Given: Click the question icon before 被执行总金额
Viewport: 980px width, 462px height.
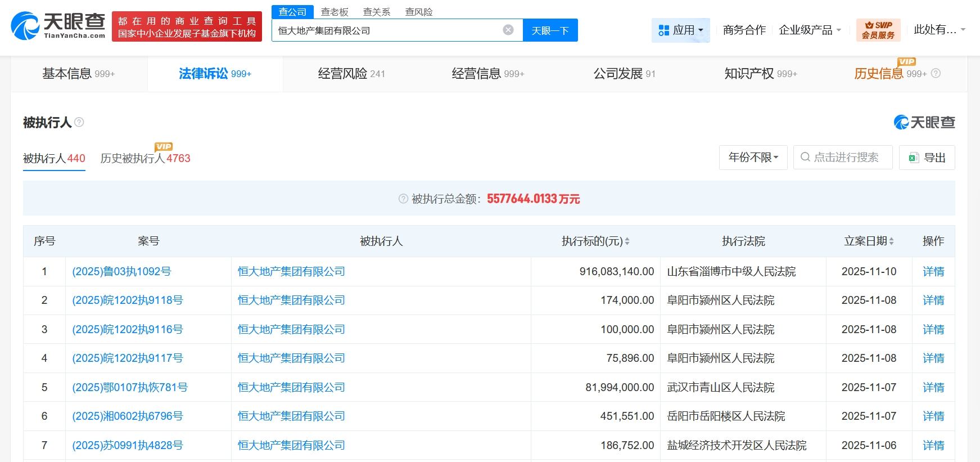Looking at the screenshot, I should (403, 199).
